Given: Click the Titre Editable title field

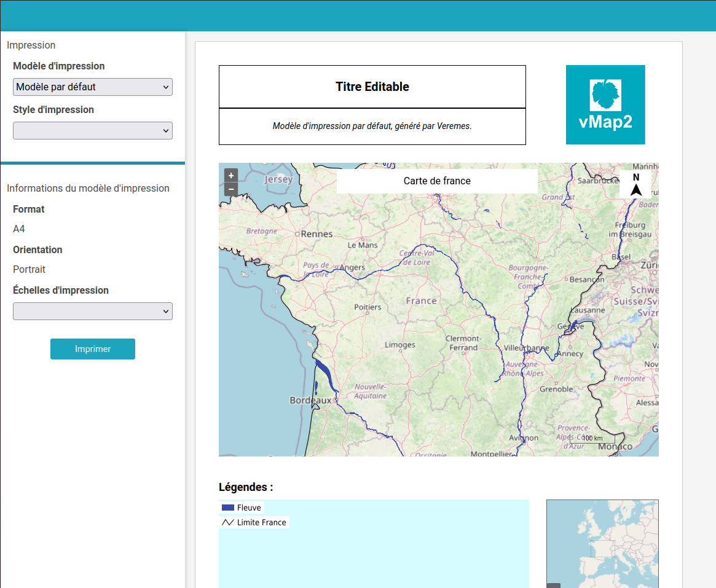Looking at the screenshot, I should click(372, 87).
